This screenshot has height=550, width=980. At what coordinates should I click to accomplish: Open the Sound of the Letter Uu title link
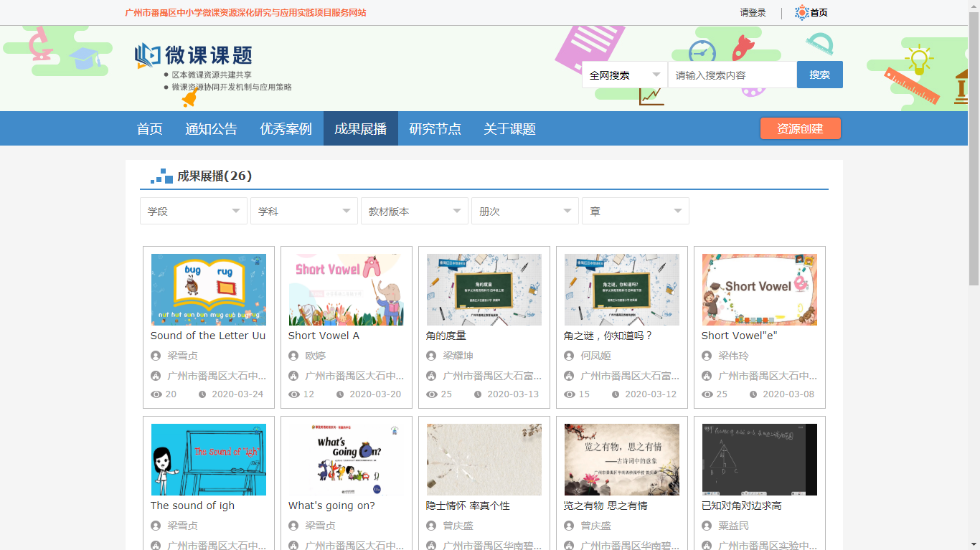click(x=208, y=336)
